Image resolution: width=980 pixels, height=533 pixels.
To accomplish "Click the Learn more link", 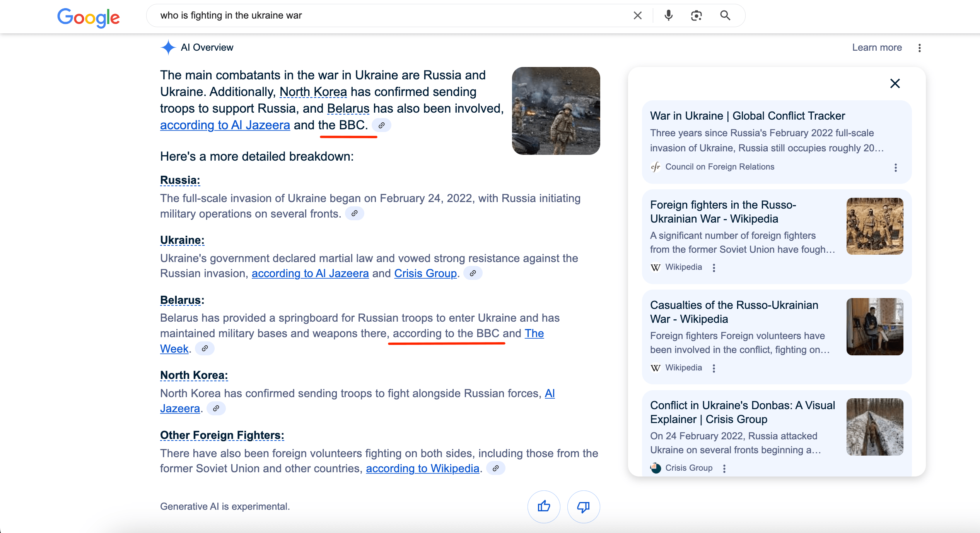I will click(x=877, y=48).
